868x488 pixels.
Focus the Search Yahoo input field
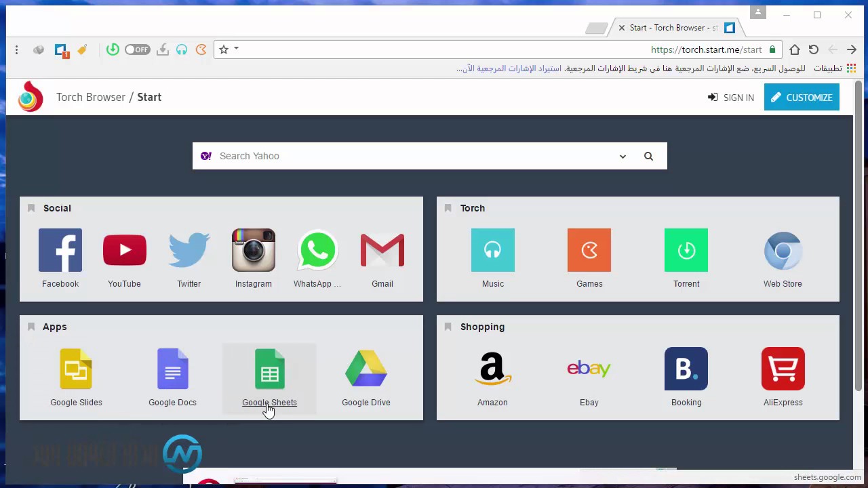[x=414, y=156]
